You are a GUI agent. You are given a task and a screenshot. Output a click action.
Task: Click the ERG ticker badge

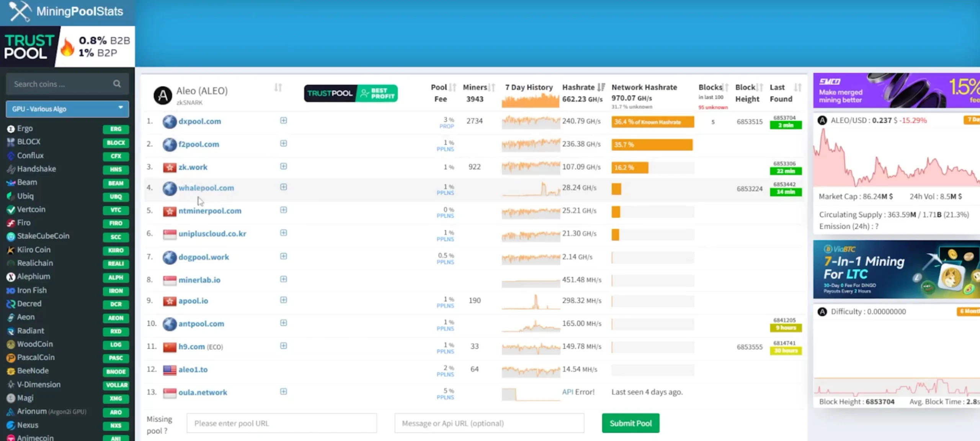click(116, 129)
